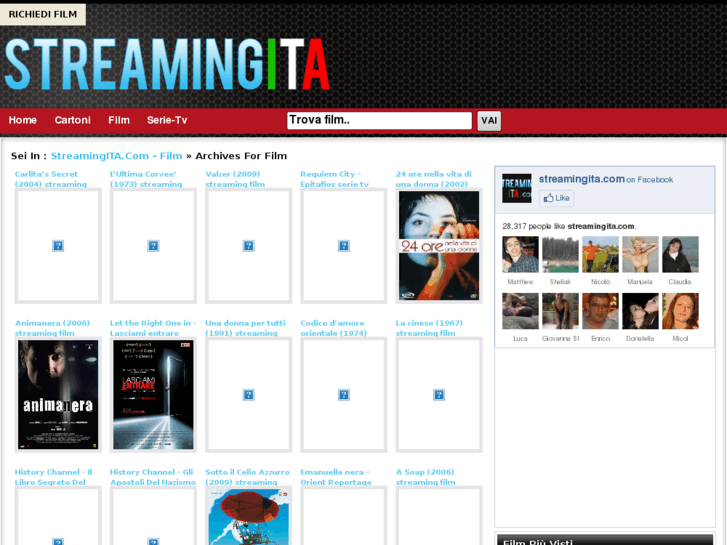Open Claudia's Facebook profile picture
This screenshot has width=727, height=545.
pyautogui.click(x=680, y=254)
